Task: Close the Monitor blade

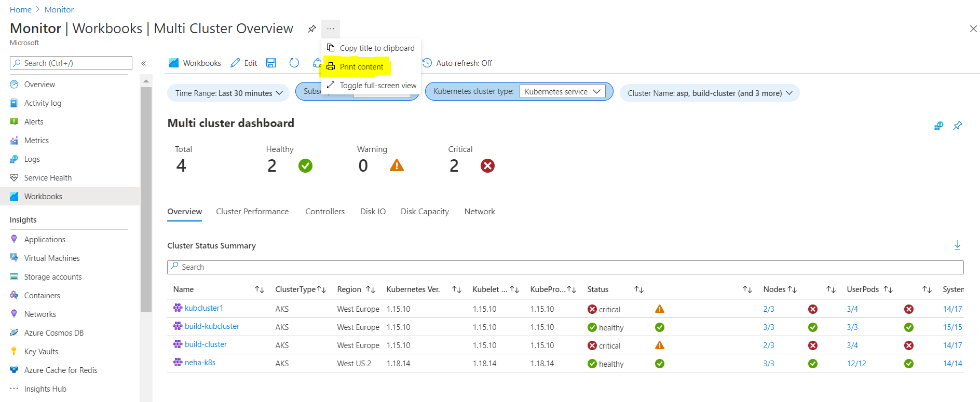Action: point(973,29)
